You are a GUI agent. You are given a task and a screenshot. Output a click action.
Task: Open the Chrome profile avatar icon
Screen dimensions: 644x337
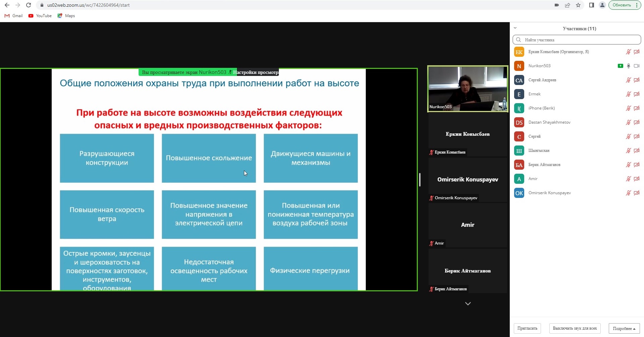click(602, 5)
